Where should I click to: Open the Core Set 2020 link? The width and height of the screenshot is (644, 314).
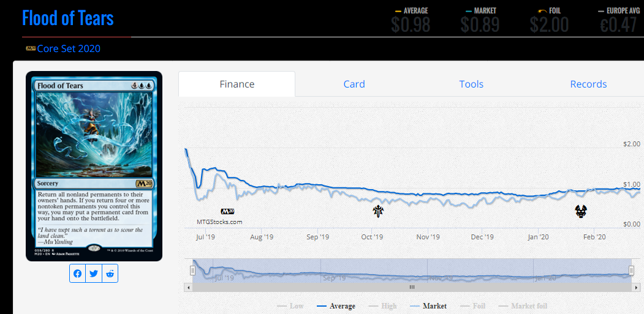coord(69,49)
